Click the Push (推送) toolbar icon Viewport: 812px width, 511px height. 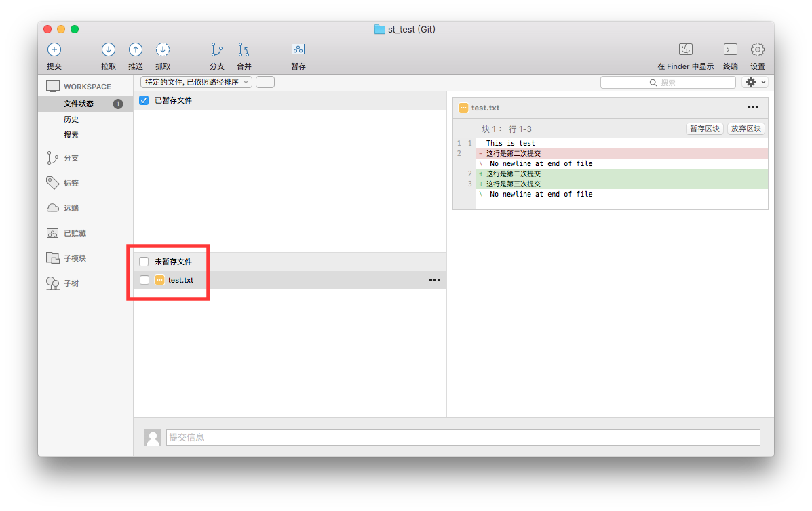coord(136,49)
